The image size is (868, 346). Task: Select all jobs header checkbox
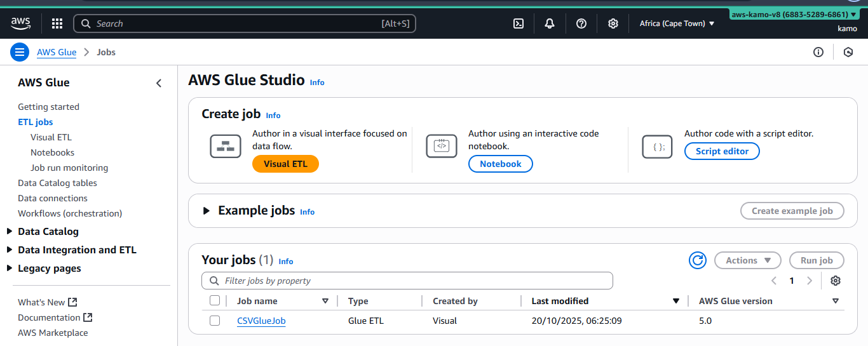click(215, 301)
